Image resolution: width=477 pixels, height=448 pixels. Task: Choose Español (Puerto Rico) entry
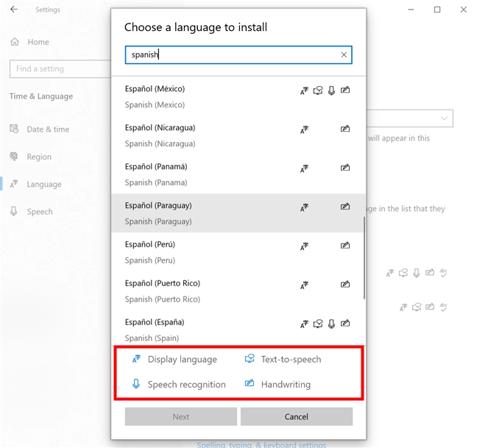[239, 291]
